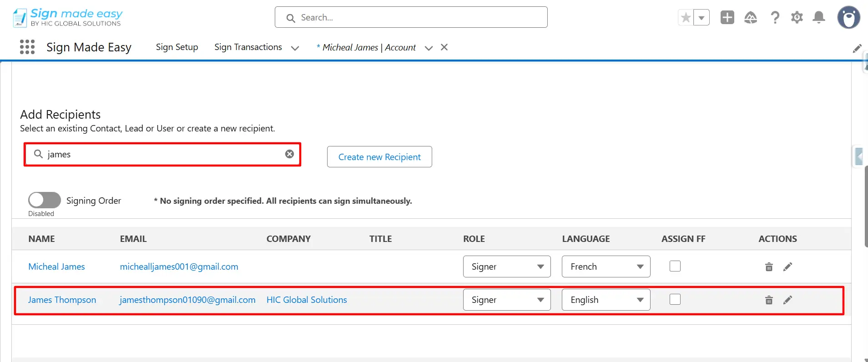Viewport: 868px width, 362px height.
Task: Click the TITLE column header
Action: pyautogui.click(x=380, y=239)
